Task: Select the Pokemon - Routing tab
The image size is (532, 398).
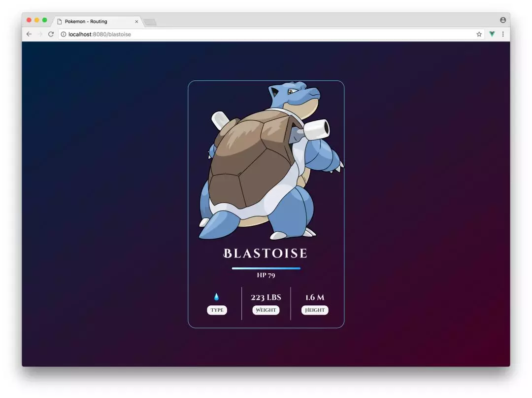Action: coord(97,21)
